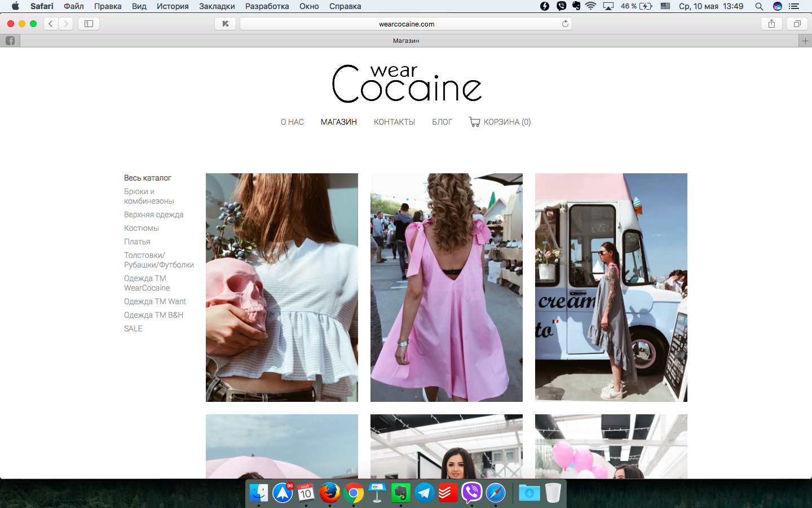Open Finder from the Dock

[259, 493]
